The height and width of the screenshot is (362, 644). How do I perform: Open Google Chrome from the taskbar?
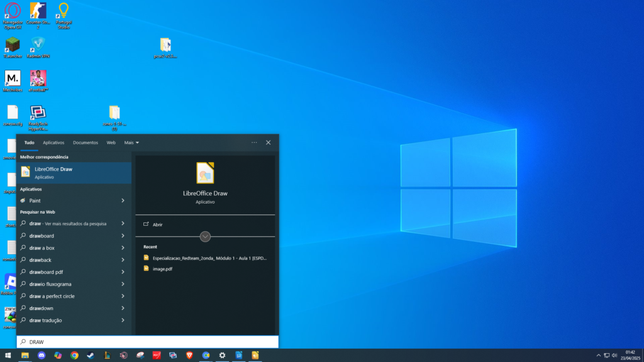click(x=74, y=356)
